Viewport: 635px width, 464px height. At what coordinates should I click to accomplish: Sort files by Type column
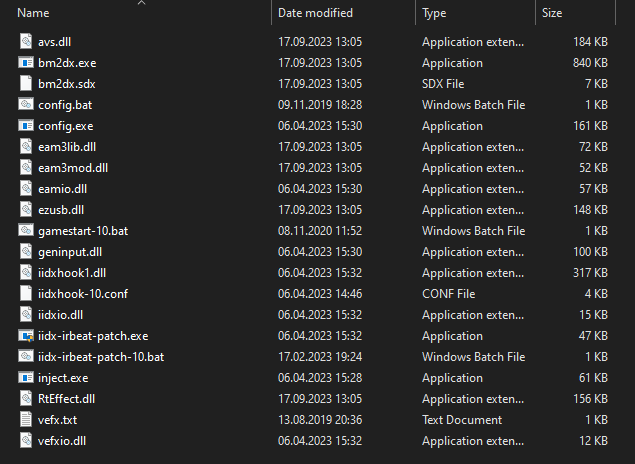[434, 13]
